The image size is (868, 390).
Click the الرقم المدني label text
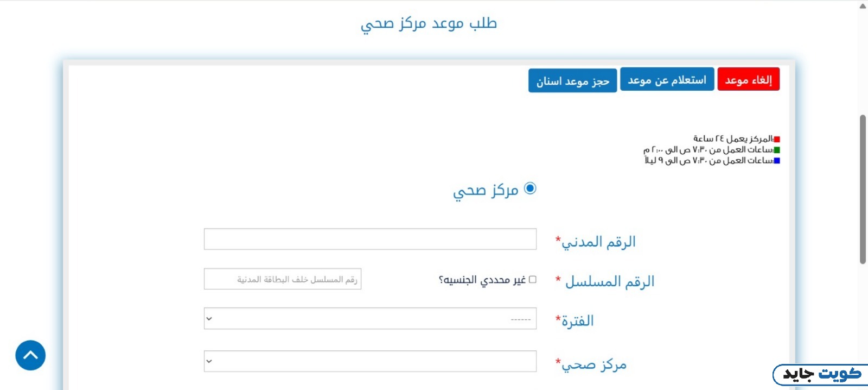(598, 242)
